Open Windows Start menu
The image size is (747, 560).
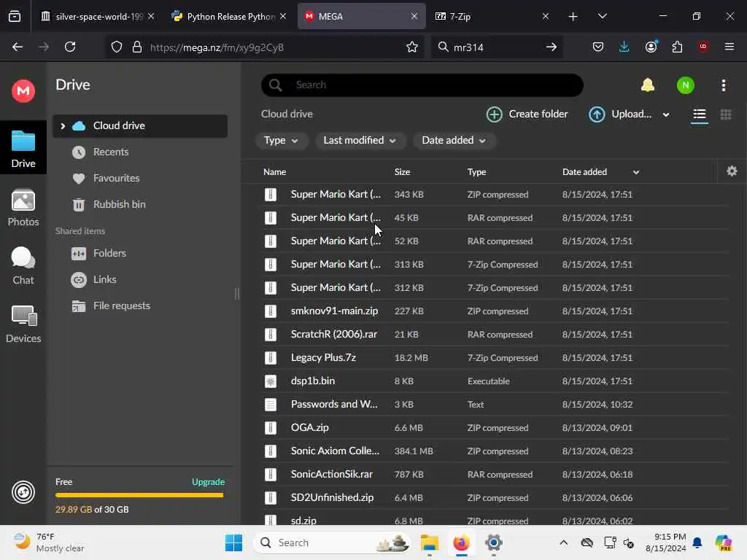pyautogui.click(x=233, y=542)
